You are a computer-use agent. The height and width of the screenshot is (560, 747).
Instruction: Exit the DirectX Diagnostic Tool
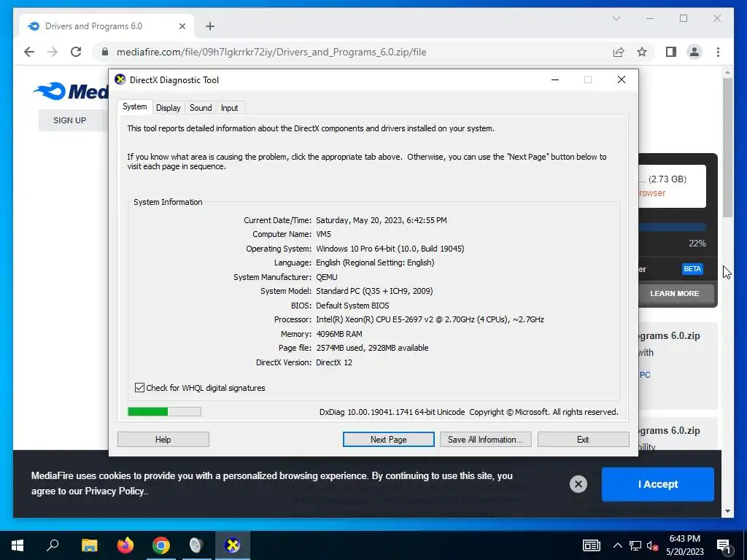coord(583,440)
